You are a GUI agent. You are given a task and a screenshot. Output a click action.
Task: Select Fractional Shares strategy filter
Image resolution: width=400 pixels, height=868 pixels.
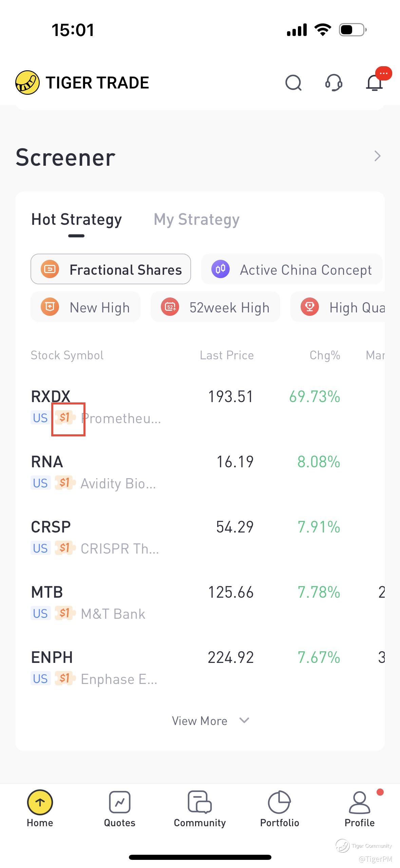[x=111, y=269]
